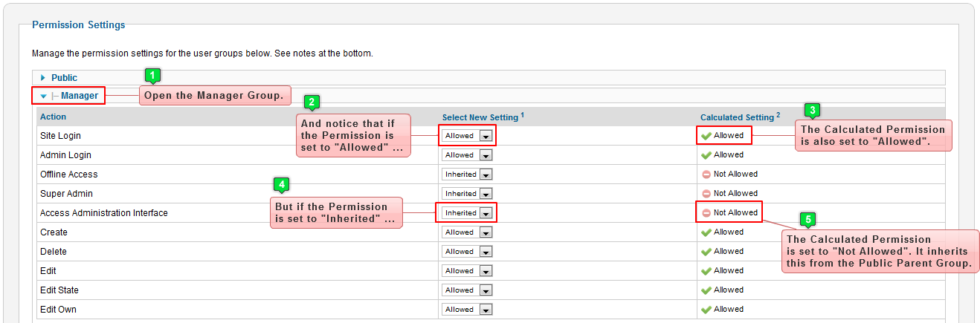
Task: Open the Create permission dropdown
Action: tap(468, 232)
